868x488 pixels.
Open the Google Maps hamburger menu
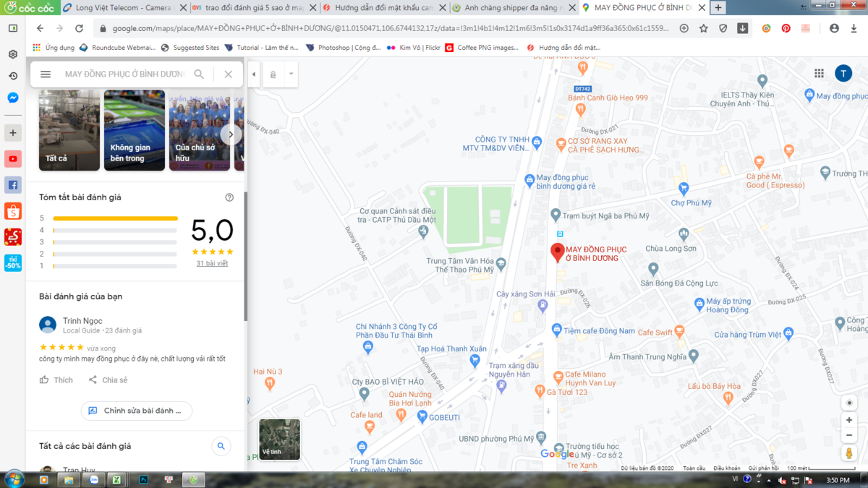(46, 74)
